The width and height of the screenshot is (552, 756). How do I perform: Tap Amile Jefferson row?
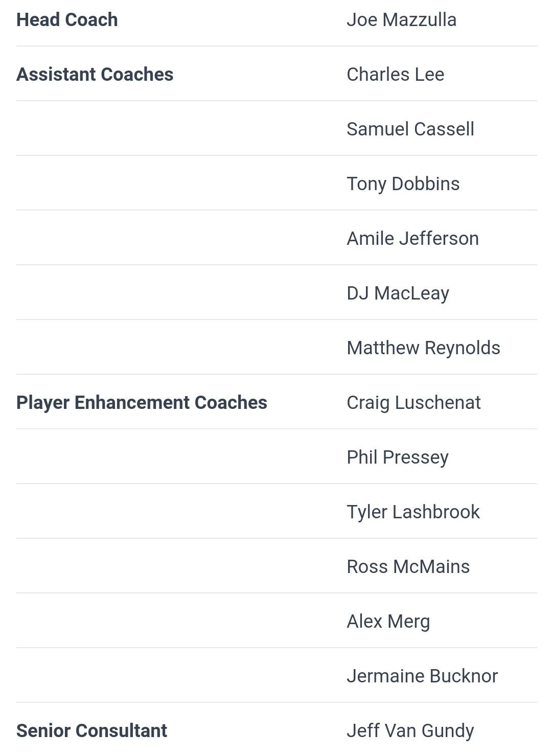tap(412, 239)
